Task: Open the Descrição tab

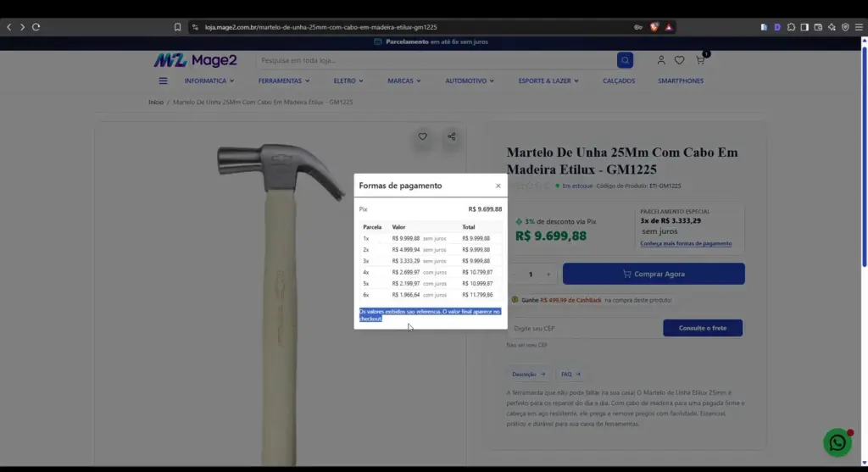Action: (528, 375)
